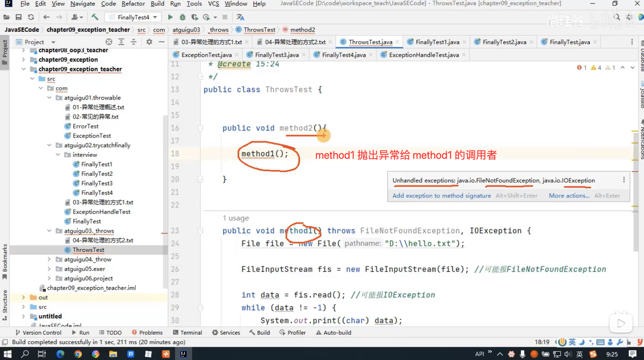Click Collapse All icon in Project panel
The image size is (644, 360).
[134, 42]
